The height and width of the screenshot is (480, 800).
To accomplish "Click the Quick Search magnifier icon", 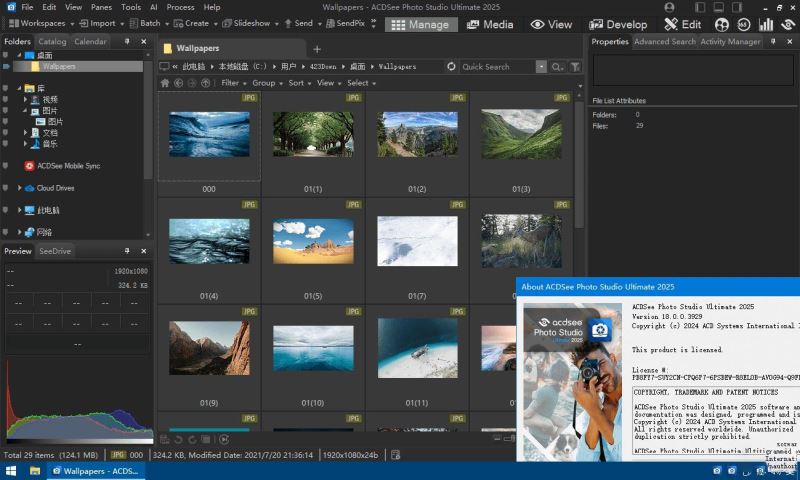I will click(557, 67).
